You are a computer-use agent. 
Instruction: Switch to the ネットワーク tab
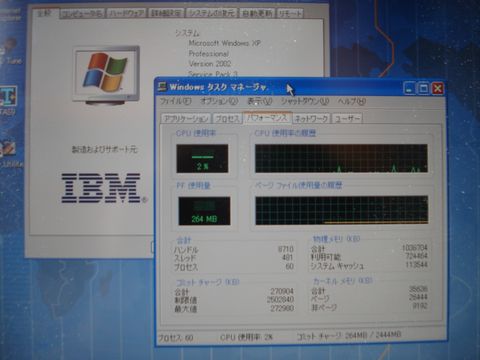point(311,118)
